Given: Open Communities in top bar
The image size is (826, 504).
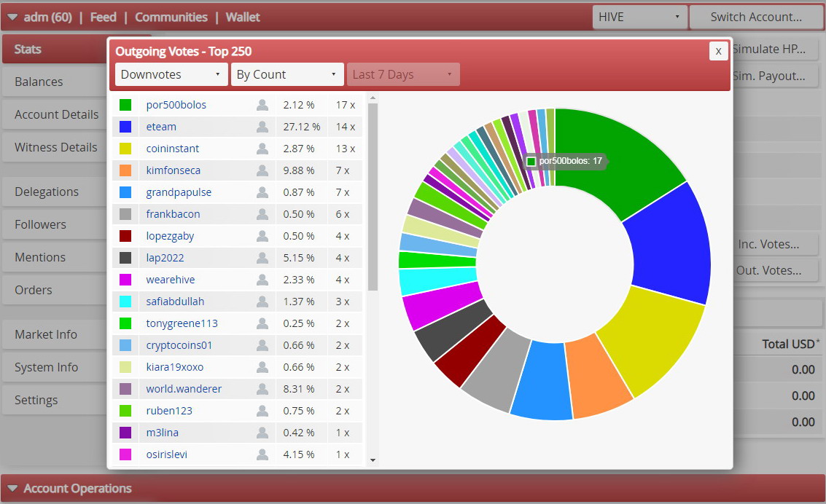Looking at the screenshot, I should (x=171, y=17).
